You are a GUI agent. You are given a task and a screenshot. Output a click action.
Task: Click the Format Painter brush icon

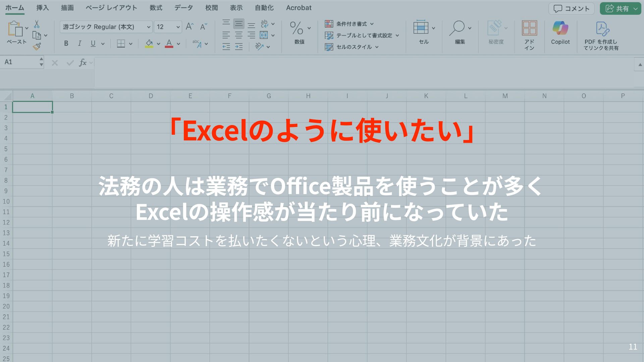coord(37,47)
